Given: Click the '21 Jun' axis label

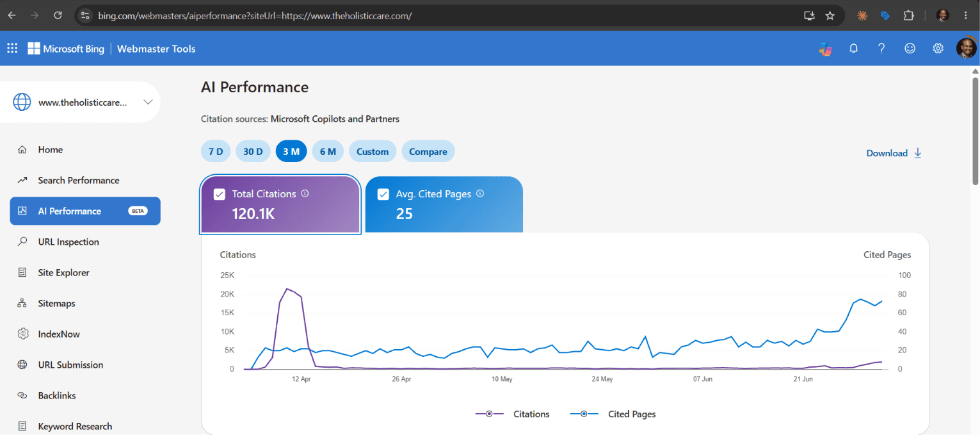Looking at the screenshot, I should (x=803, y=379).
